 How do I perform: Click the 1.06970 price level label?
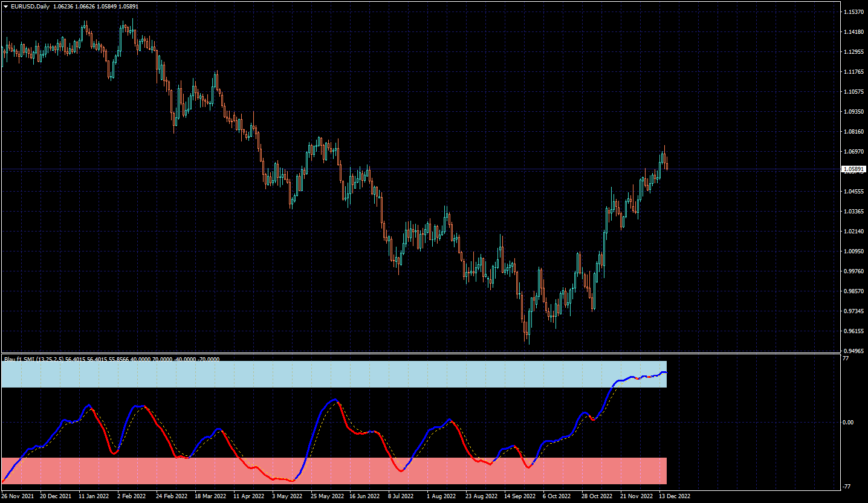pyautogui.click(x=853, y=152)
